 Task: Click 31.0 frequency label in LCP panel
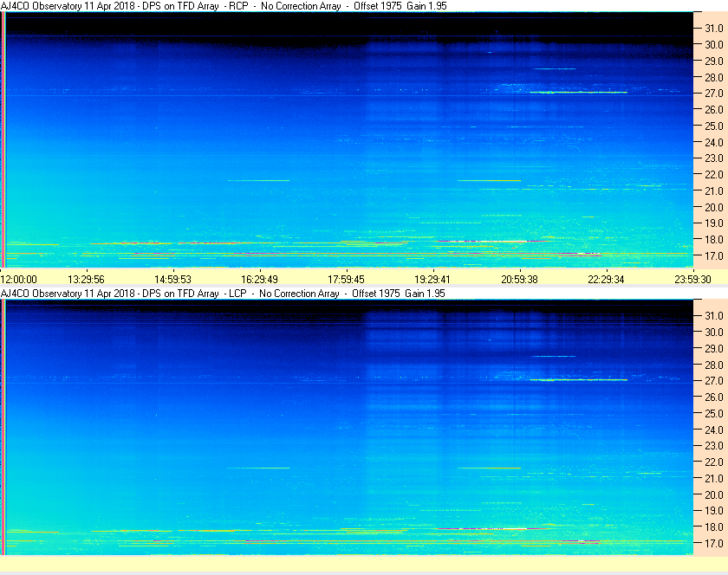(714, 315)
